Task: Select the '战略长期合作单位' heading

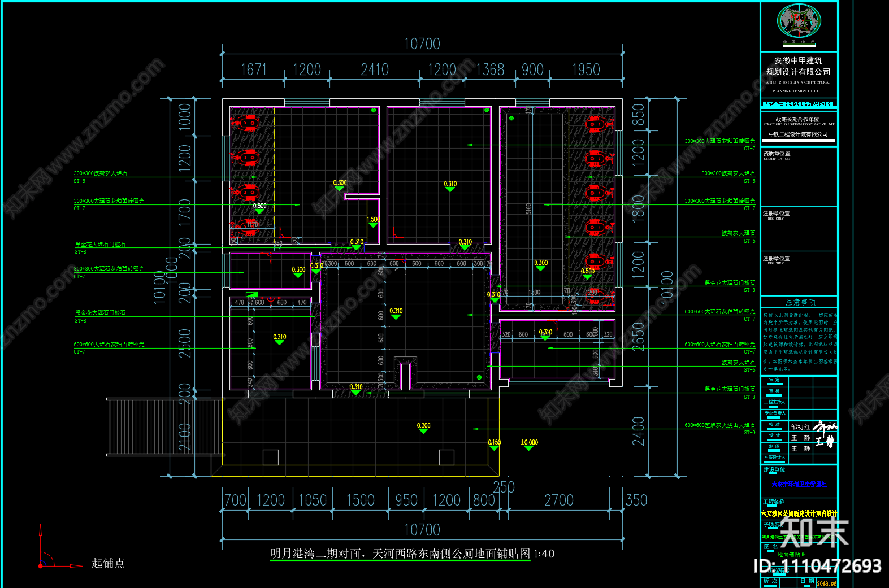Action: (x=797, y=119)
